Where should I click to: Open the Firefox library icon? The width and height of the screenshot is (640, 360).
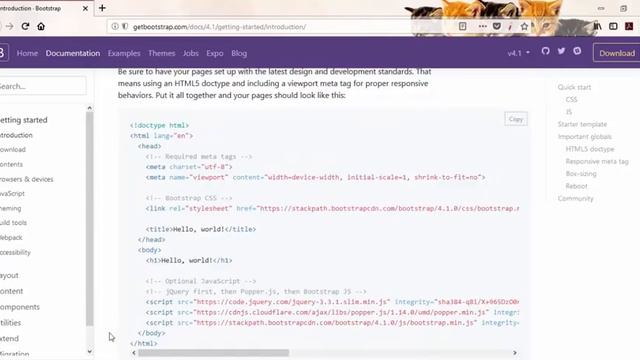598,27
